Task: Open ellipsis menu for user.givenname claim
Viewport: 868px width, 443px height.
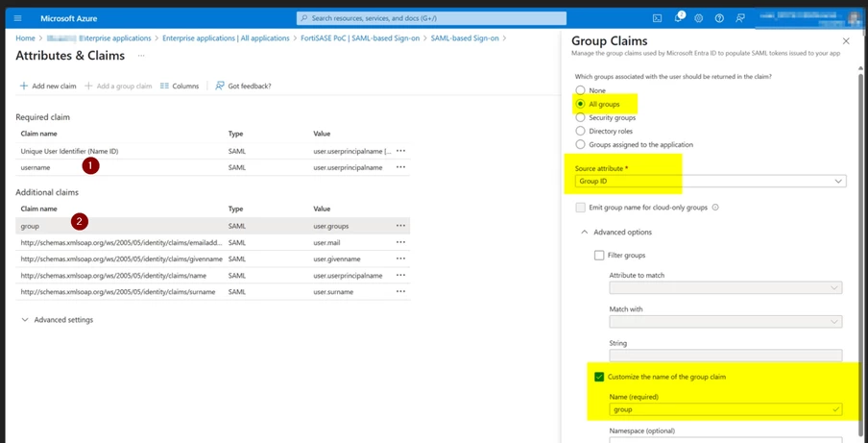Action: pyautogui.click(x=400, y=258)
